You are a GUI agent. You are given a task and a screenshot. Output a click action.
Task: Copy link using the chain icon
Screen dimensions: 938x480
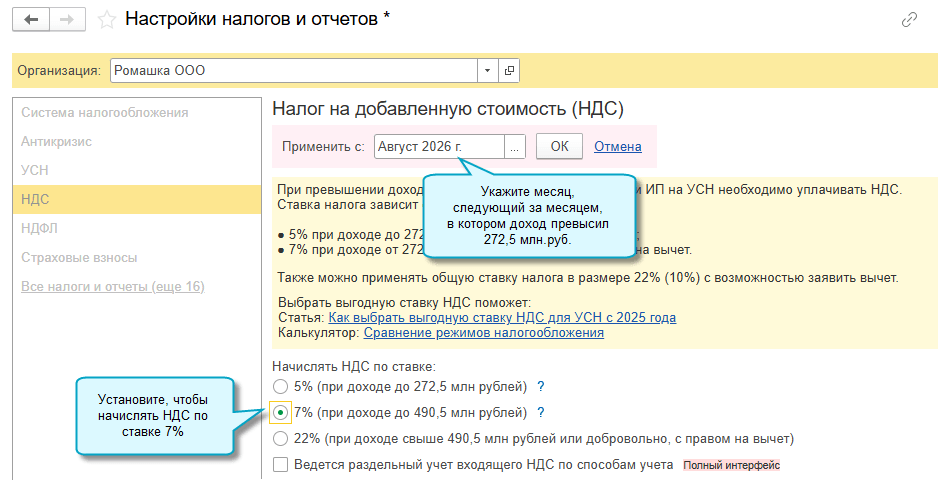909,20
